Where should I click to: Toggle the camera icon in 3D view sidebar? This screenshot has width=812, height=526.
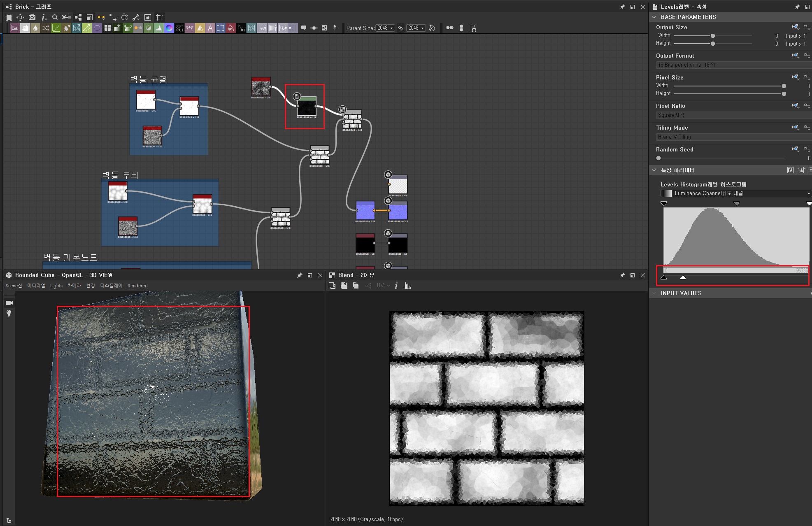(9, 303)
